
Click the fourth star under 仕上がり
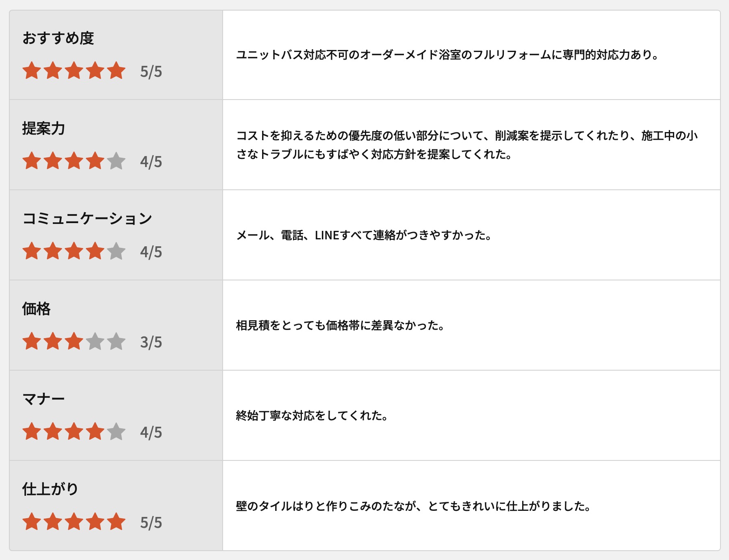pyautogui.click(x=95, y=522)
